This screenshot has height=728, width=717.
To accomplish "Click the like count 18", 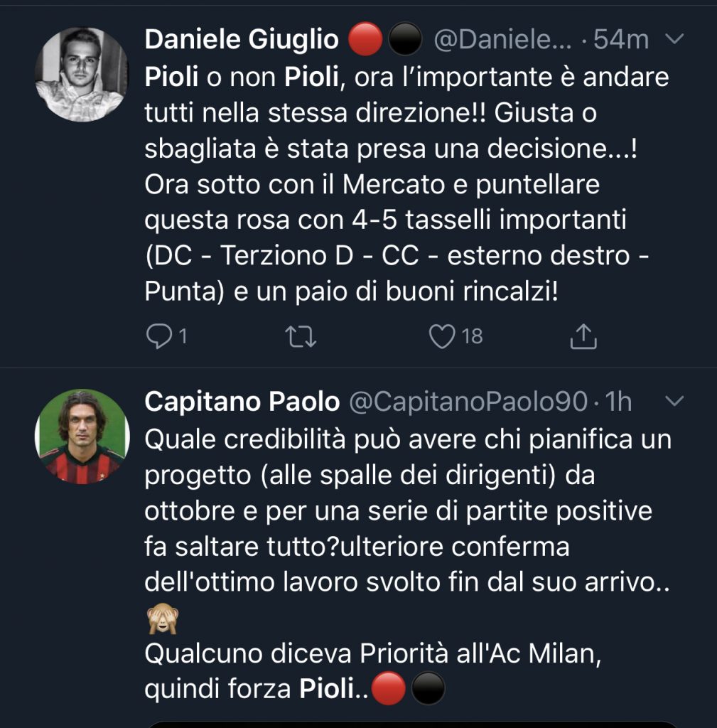I will pyautogui.click(x=472, y=336).
